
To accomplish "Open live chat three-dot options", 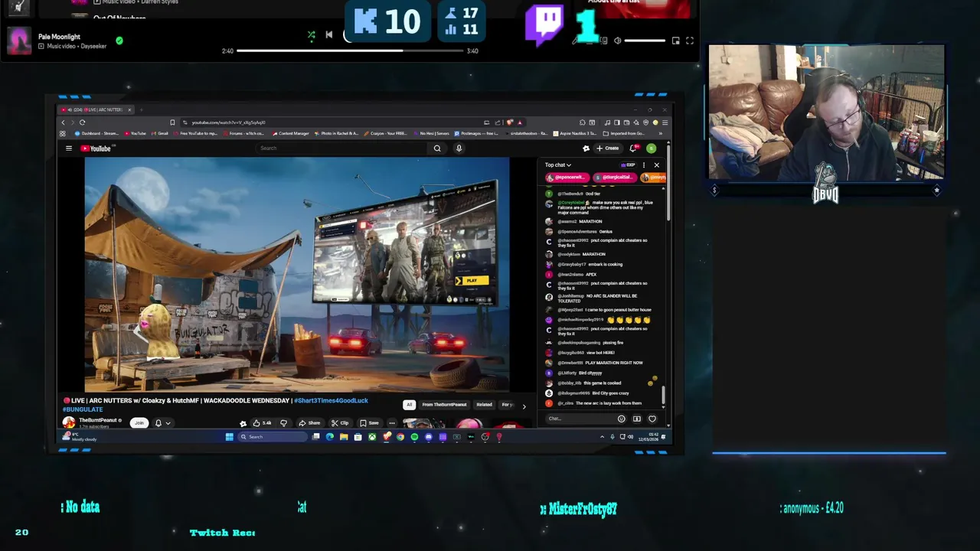I will pos(644,165).
